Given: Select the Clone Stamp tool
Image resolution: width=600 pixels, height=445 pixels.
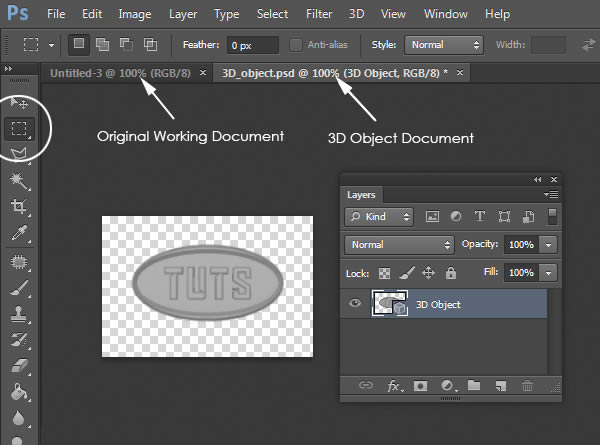Looking at the screenshot, I should click(18, 313).
